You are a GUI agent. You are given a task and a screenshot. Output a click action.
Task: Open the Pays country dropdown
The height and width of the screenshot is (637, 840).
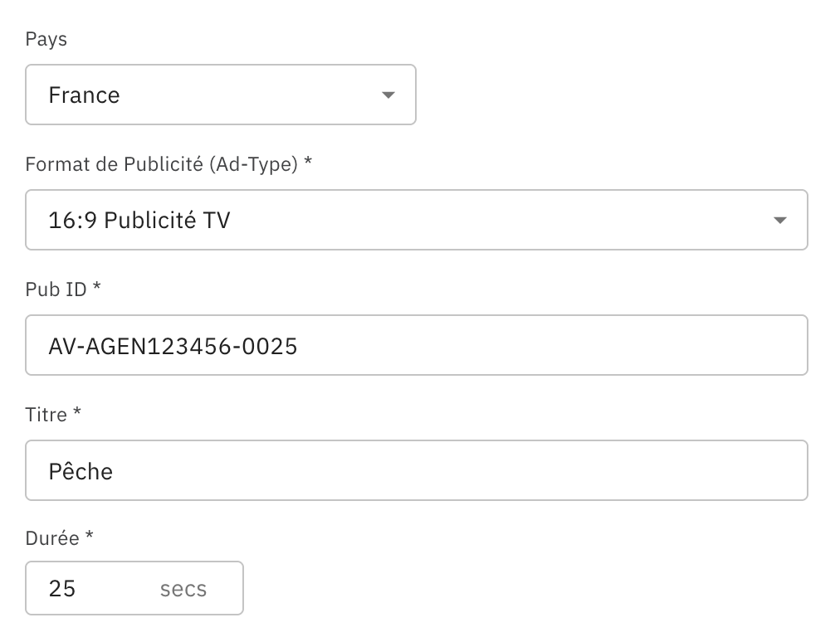pyautogui.click(x=220, y=95)
